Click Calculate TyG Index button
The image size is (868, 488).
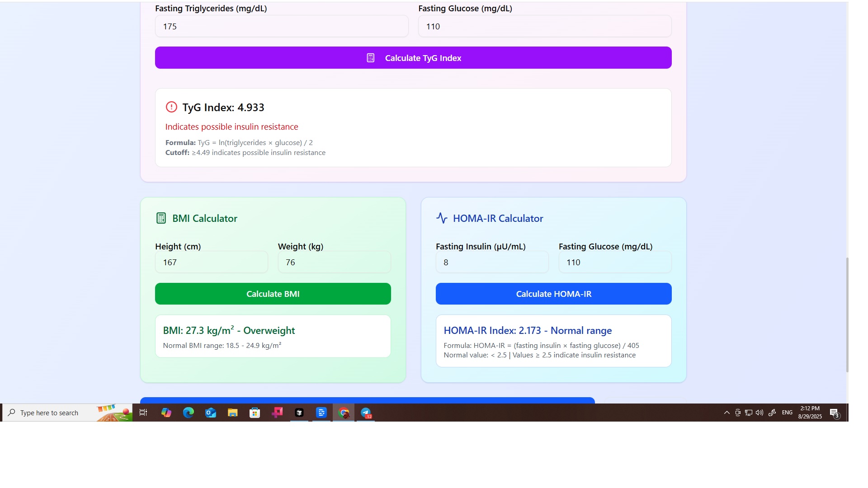(413, 58)
